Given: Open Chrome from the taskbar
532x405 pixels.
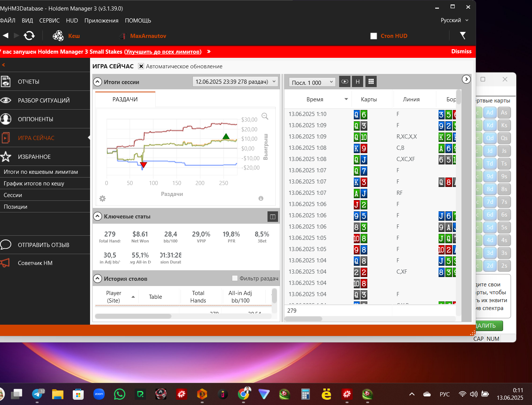Looking at the screenshot, I should tap(243, 394).
